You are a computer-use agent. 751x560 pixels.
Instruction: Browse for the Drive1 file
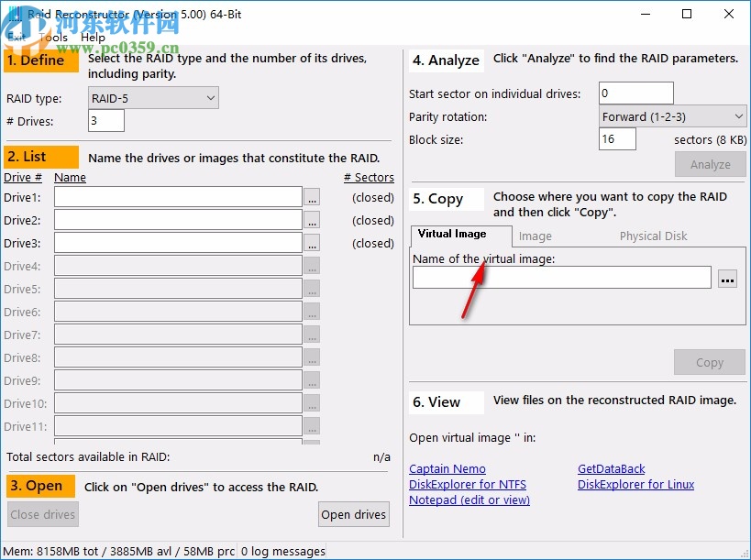pos(312,197)
